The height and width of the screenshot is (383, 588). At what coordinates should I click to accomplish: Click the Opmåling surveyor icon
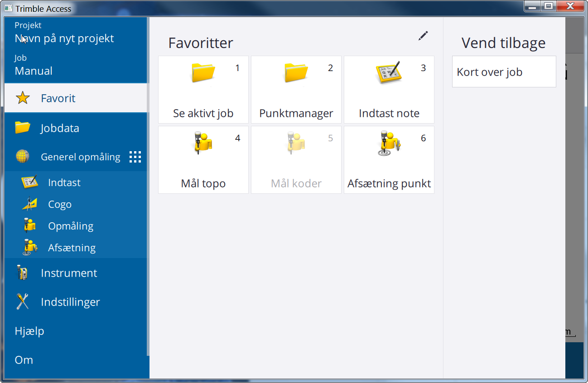[x=29, y=225]
